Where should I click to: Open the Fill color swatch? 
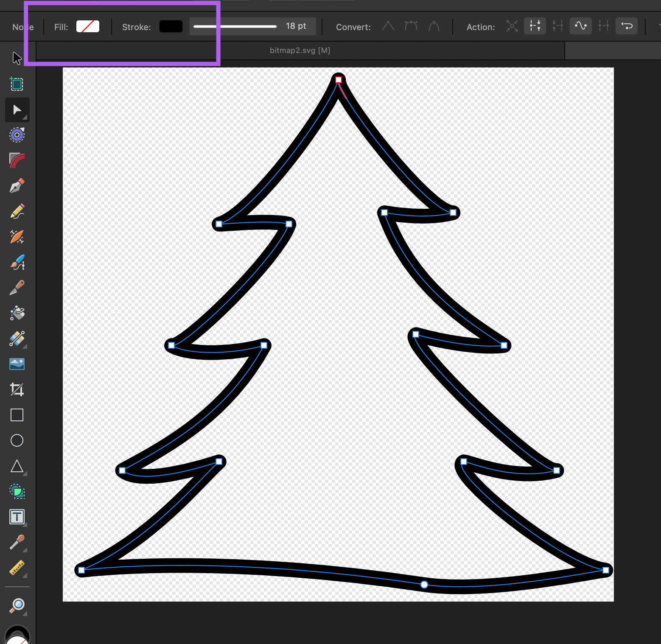[87, 26]
